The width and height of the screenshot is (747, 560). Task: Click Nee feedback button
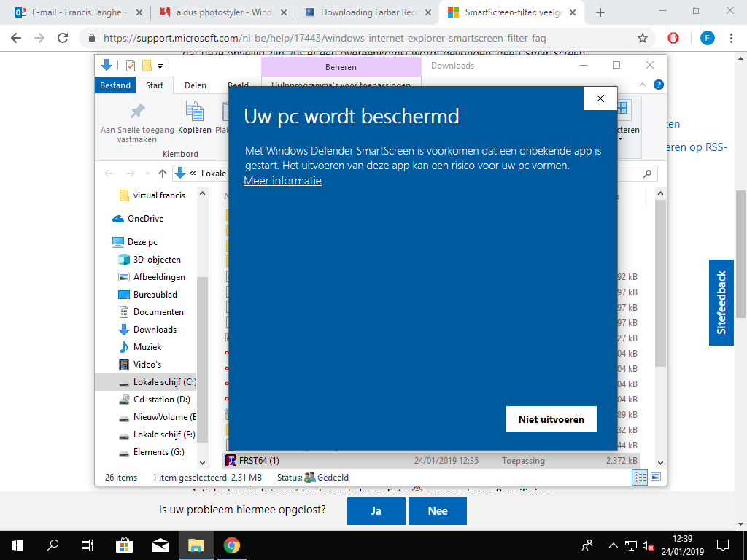[438, 511]
